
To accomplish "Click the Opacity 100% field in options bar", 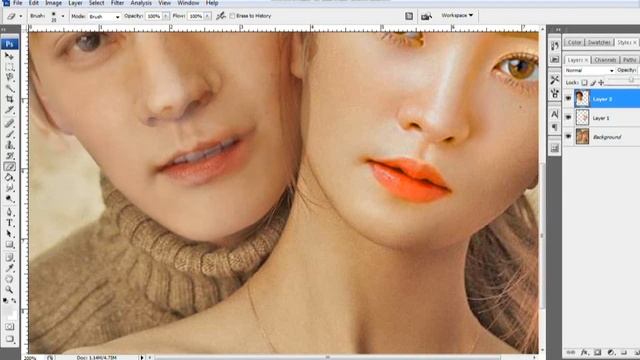I will [x=154, y=16].
